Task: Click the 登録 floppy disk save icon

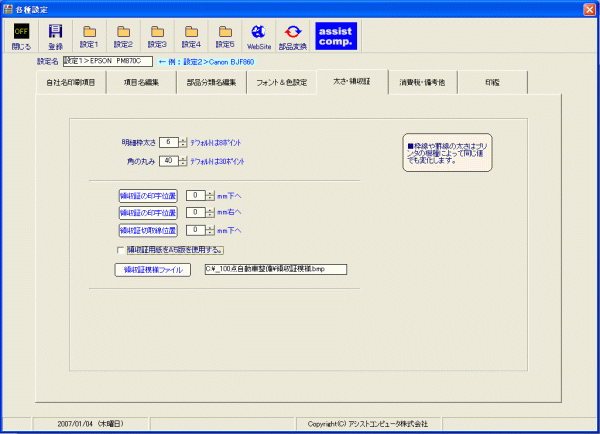Action: (x=55, y=36)
